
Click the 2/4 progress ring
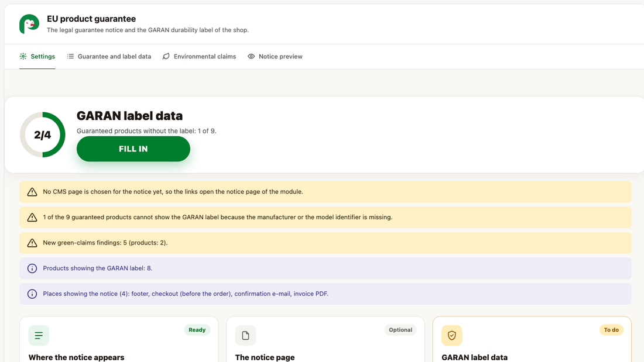coord(43,135)
